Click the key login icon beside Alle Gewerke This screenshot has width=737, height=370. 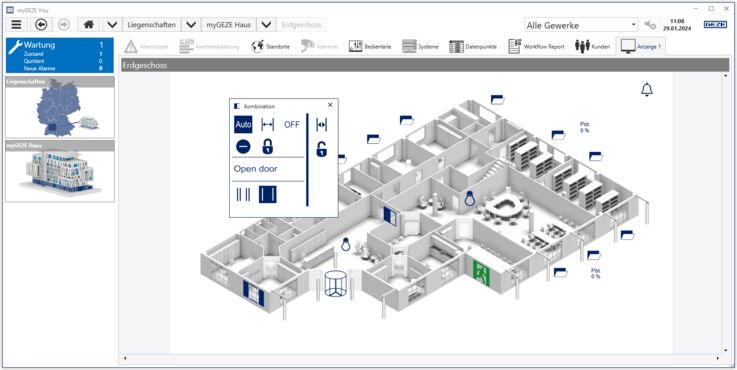click(x=650, y=25)
